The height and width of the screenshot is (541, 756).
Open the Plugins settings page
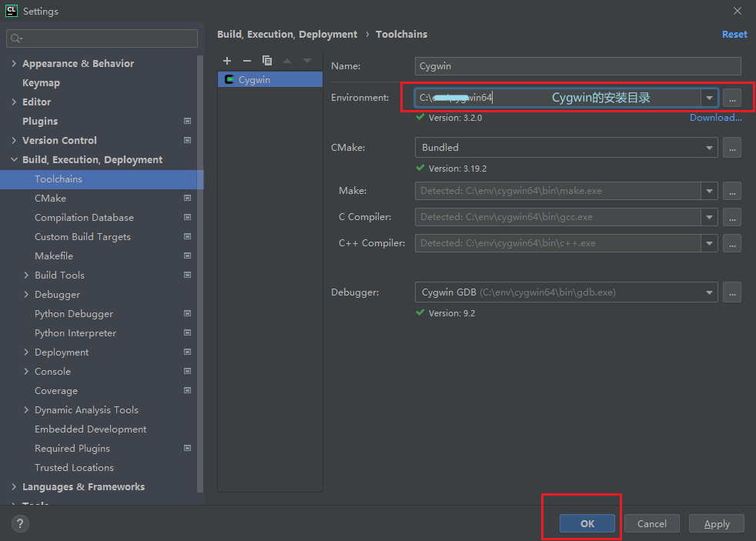click(40, 122)
